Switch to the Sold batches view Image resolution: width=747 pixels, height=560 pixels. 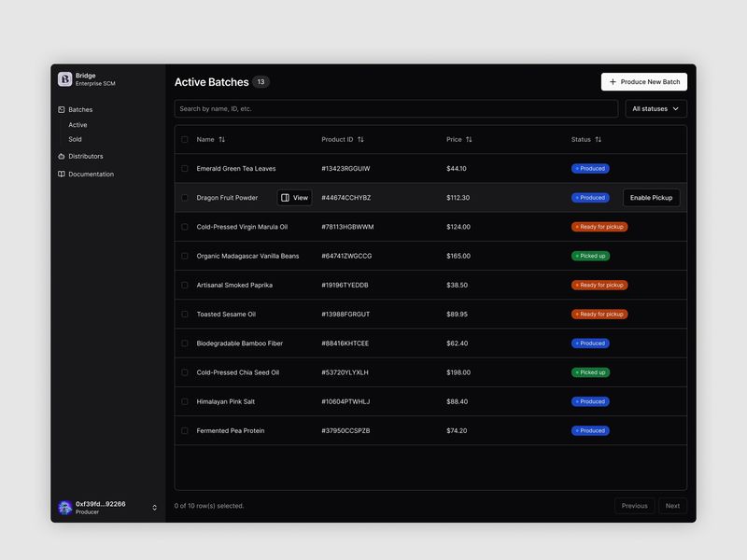click(x=78, y=139)
